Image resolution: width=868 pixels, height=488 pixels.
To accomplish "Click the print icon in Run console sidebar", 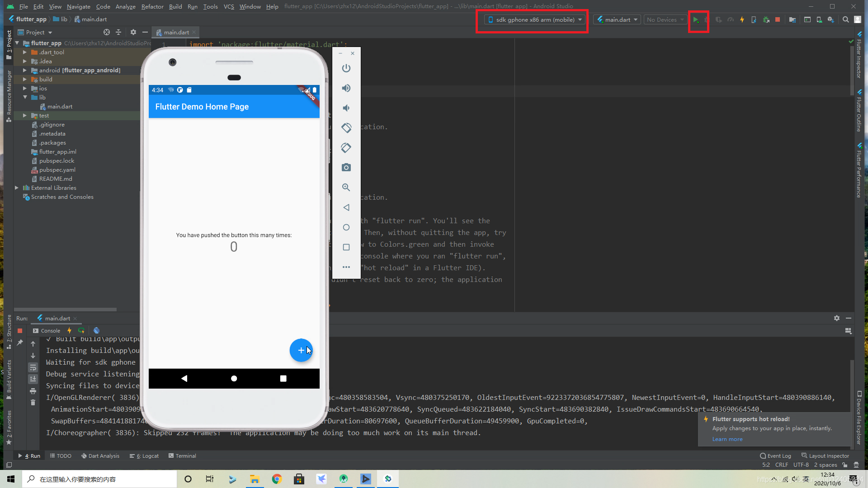I will click(x=33, y=391).
